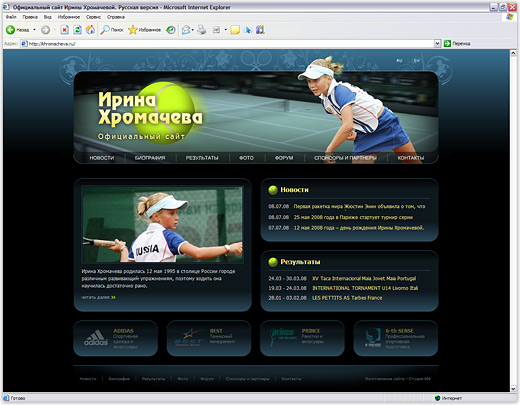Click the Переход go button
520x405 pixels.
457,43
